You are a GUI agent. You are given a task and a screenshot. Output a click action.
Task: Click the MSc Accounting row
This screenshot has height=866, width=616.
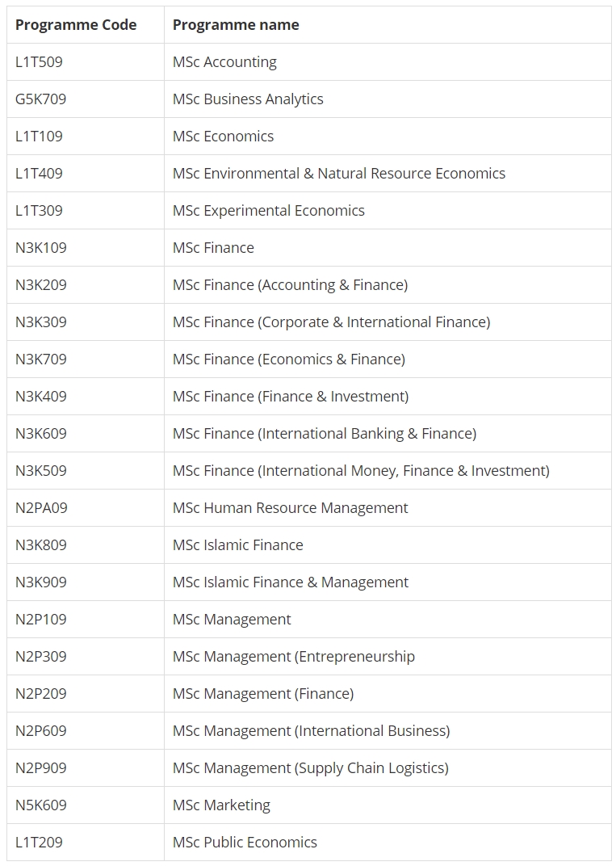[308, 62]
